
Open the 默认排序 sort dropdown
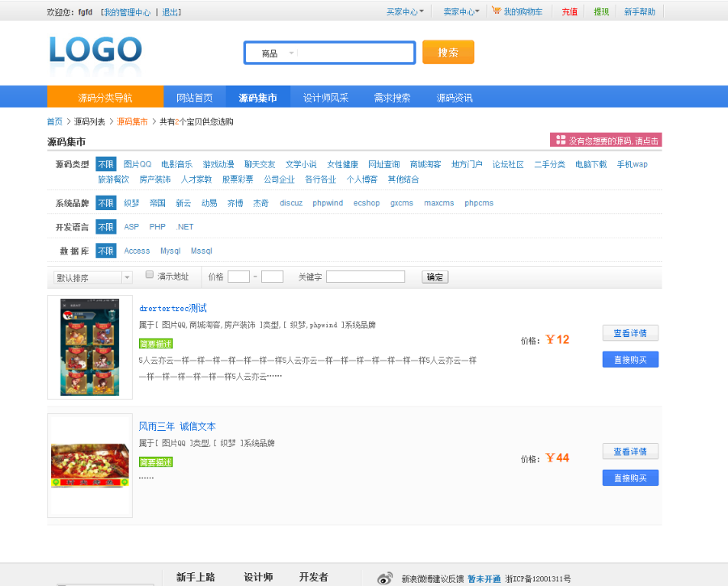coord(93,277)
